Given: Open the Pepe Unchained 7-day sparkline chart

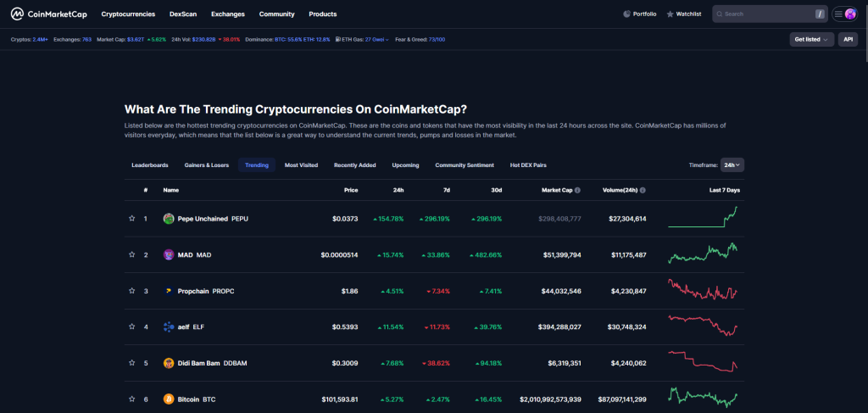Looking at the screenshot, I should (704, 217).
